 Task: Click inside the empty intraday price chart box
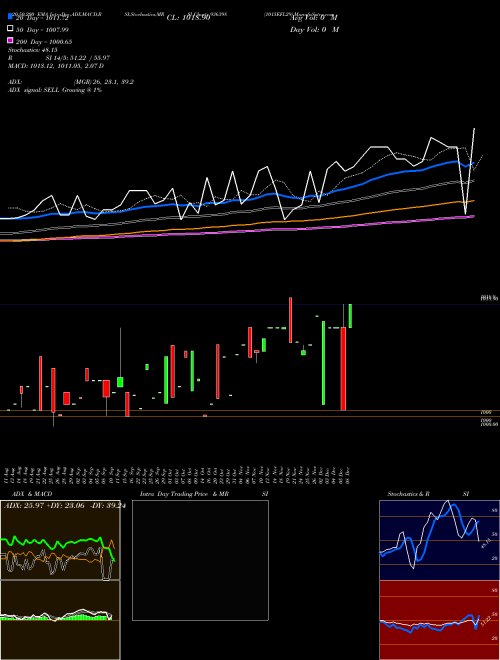(x=200, y=560)
